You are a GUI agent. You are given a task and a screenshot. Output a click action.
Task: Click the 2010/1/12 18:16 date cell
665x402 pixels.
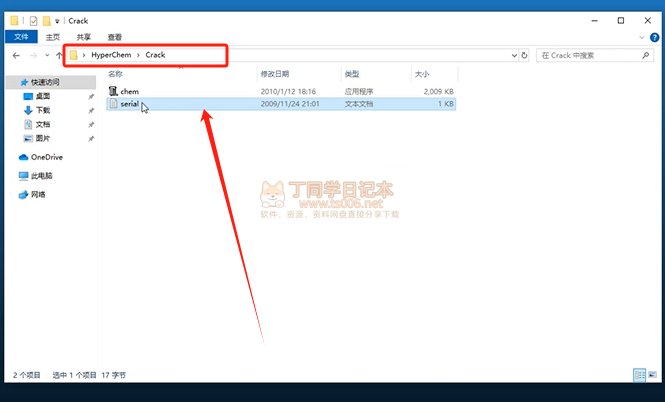click(x=288, y=92)
